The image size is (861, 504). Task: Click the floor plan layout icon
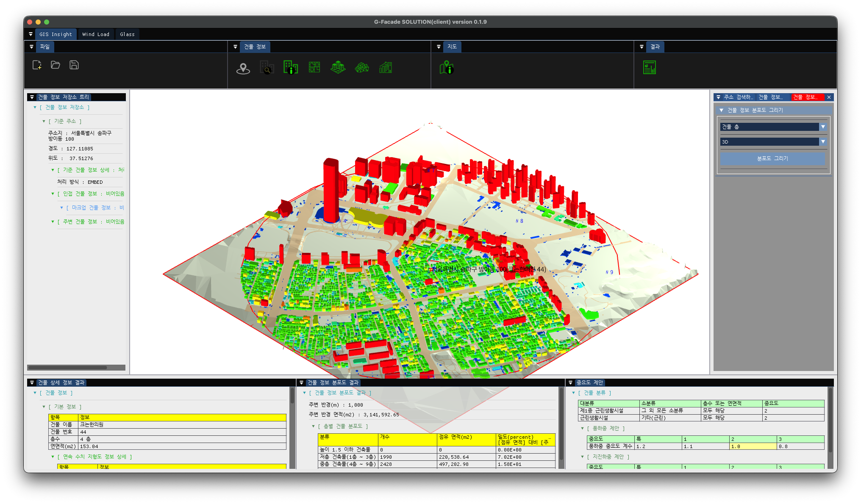(314, 67)
